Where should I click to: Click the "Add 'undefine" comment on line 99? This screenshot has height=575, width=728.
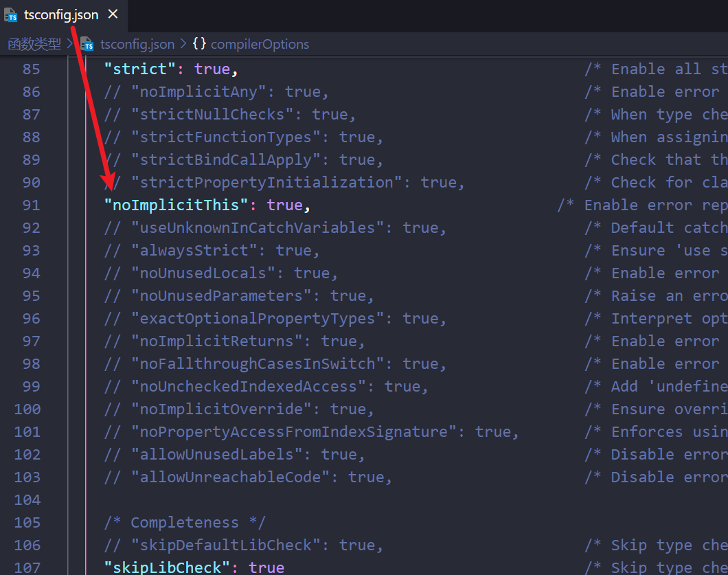click(x=656, y=387)
